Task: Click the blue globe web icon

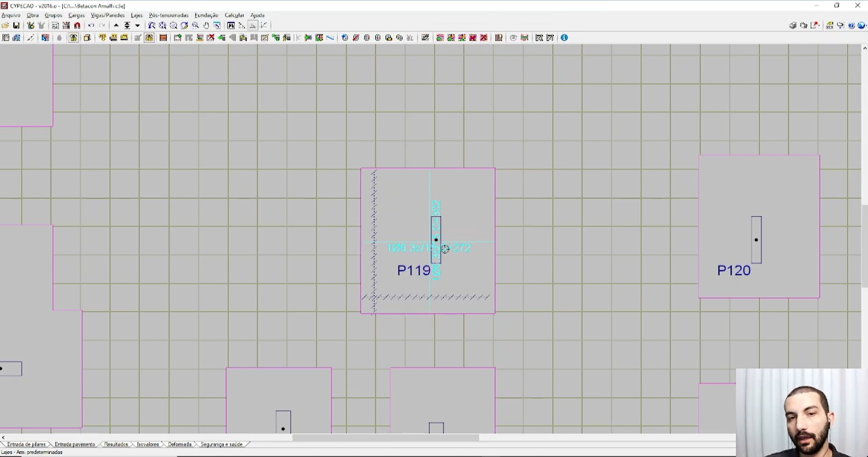Action: pos(862,26)
